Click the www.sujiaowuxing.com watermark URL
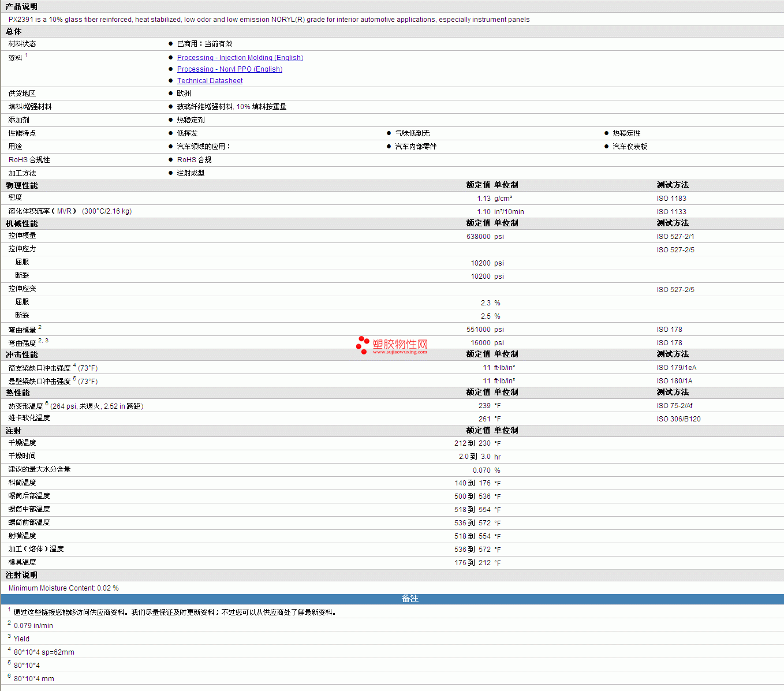784x691 pixels. (400, 352)
